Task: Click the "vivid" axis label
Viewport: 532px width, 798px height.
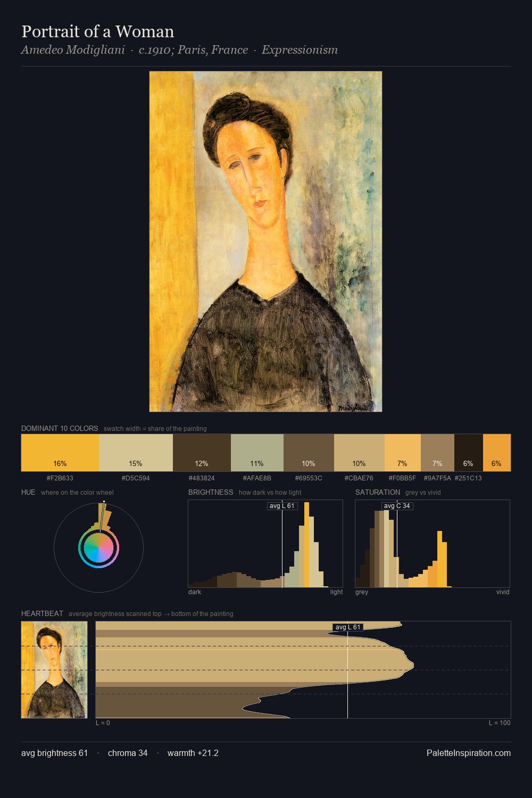Action: (503, 592)
